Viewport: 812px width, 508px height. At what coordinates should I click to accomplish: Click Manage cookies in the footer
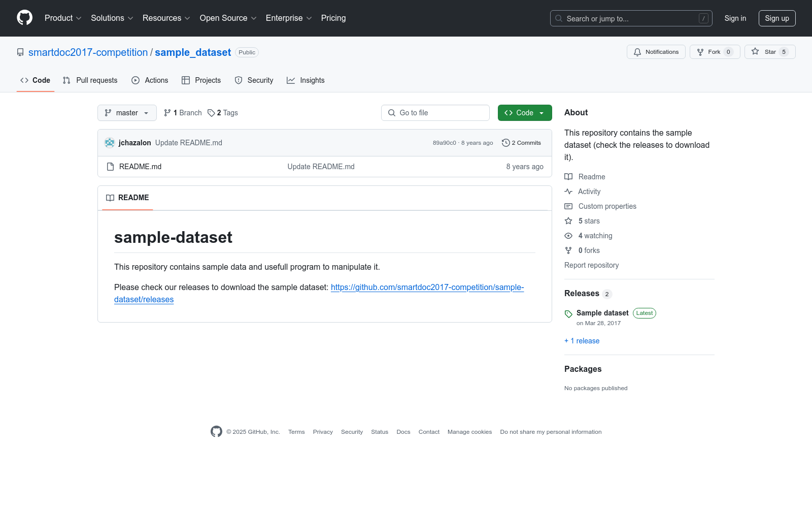click(470, 432)
